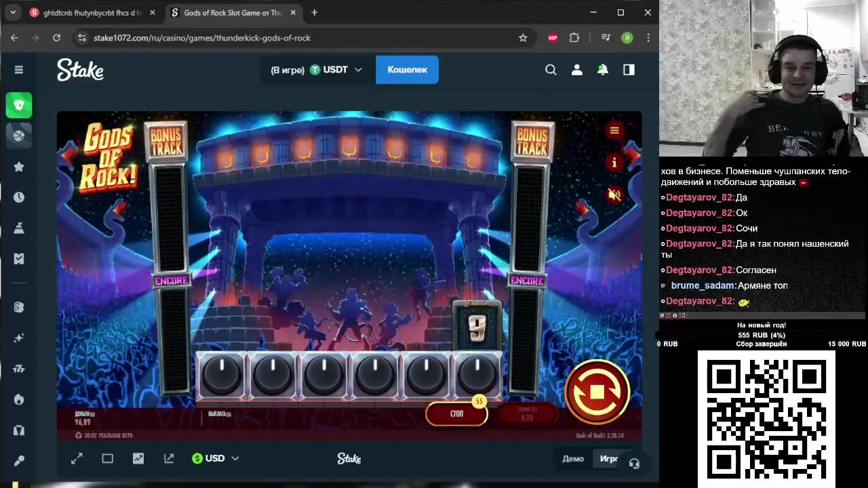View site information icon in the address bar
Image resolution: width=868 pixels, height=488 pixels.
(82, 38)
